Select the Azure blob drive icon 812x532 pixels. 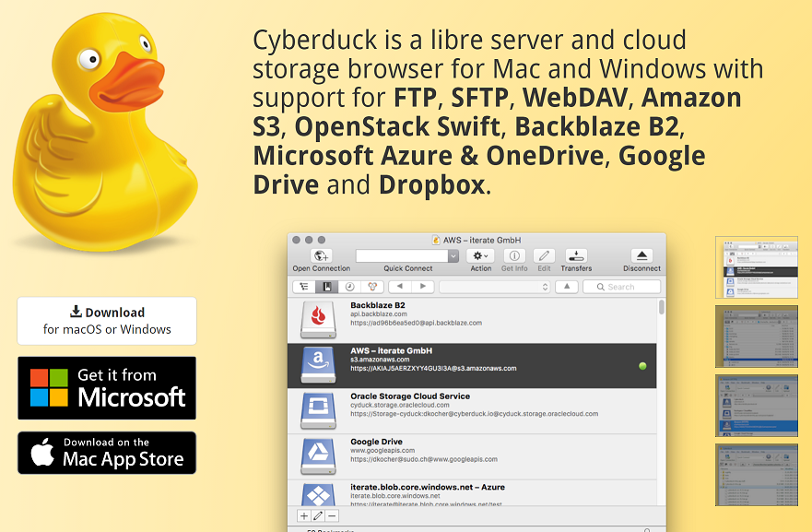[x=318, y=494]
